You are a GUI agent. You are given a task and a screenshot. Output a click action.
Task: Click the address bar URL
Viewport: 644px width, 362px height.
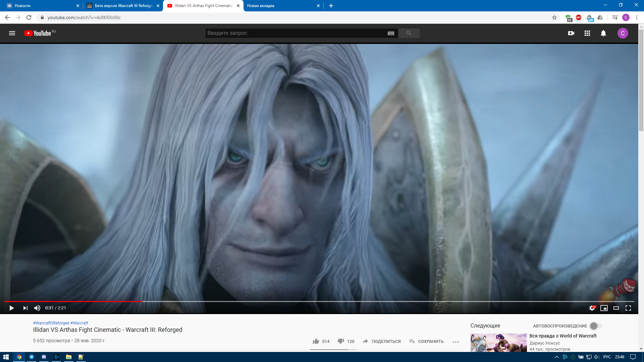84,17
